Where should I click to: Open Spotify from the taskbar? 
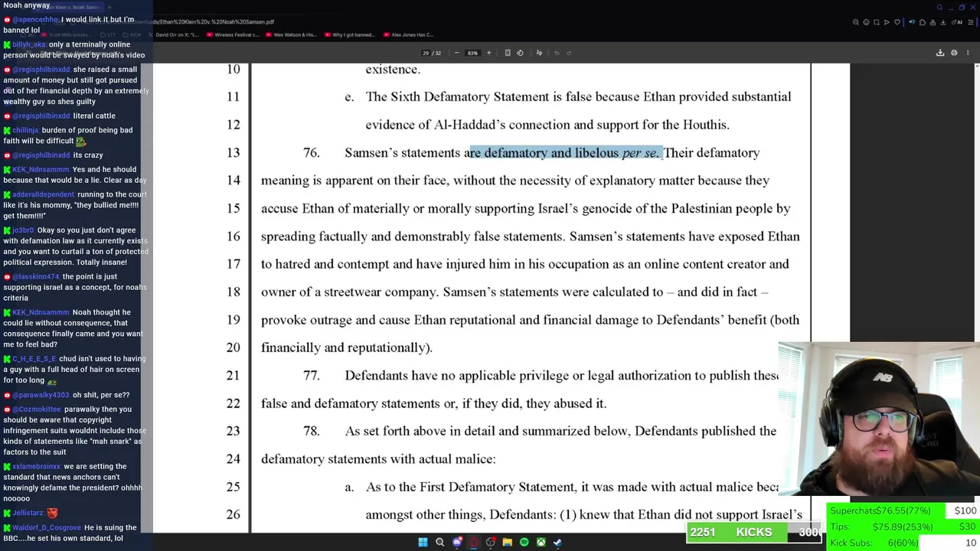click(524, 543)
